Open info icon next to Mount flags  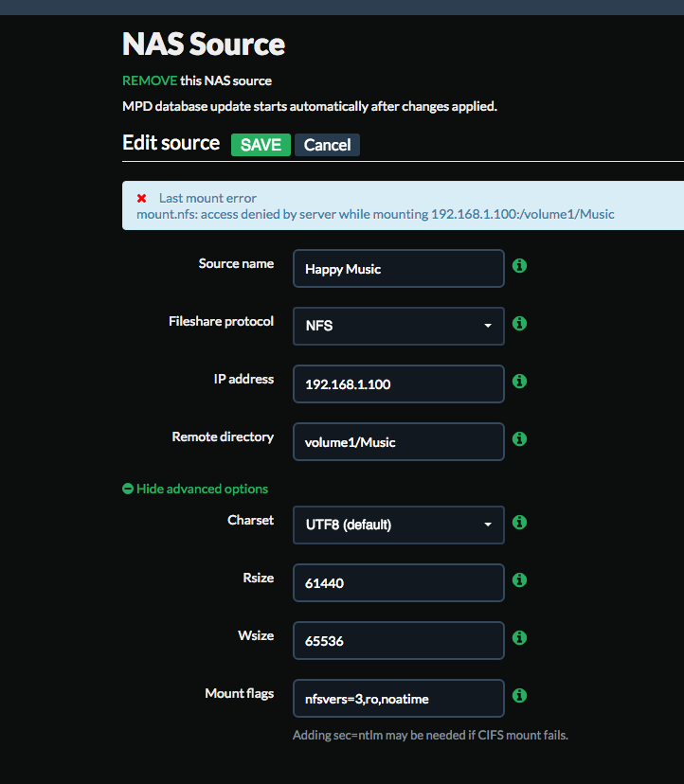[x=519, y=696]
